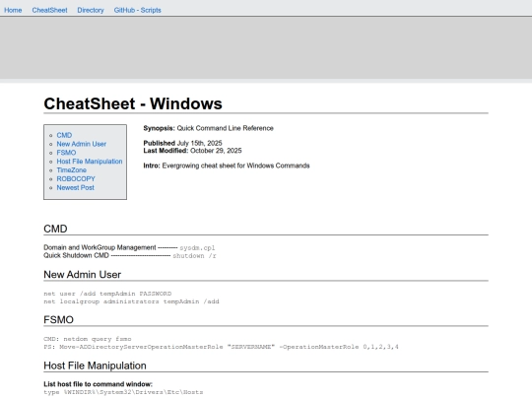
Task: Jump to New Admin User section
Action: pyautogui.click(x=82, y=144)
